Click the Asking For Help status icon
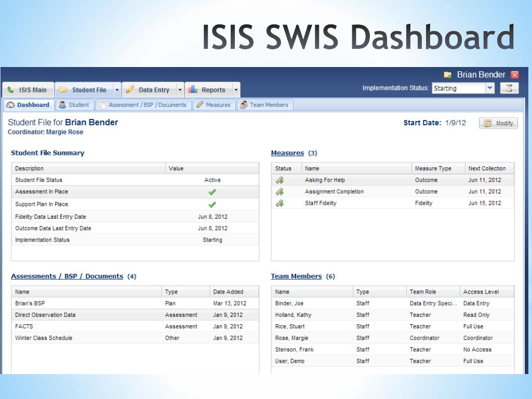This screenshot has width=532, height=399. pos(280,180)
